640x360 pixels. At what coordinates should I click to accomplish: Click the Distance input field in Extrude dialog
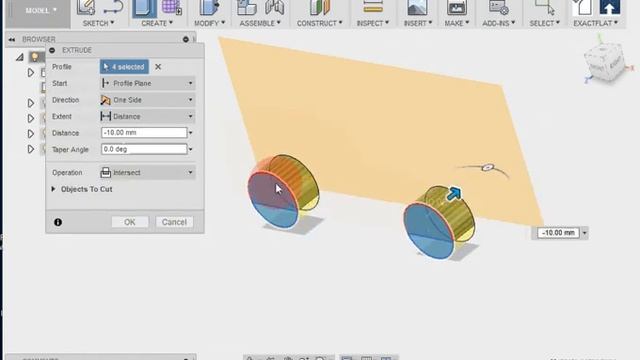pos(144,133)
